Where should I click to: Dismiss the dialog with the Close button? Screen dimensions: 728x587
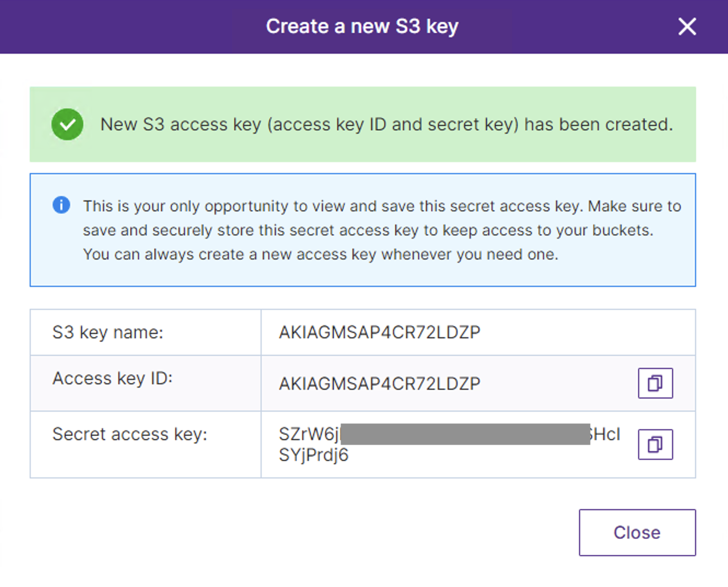pos(637,532)
